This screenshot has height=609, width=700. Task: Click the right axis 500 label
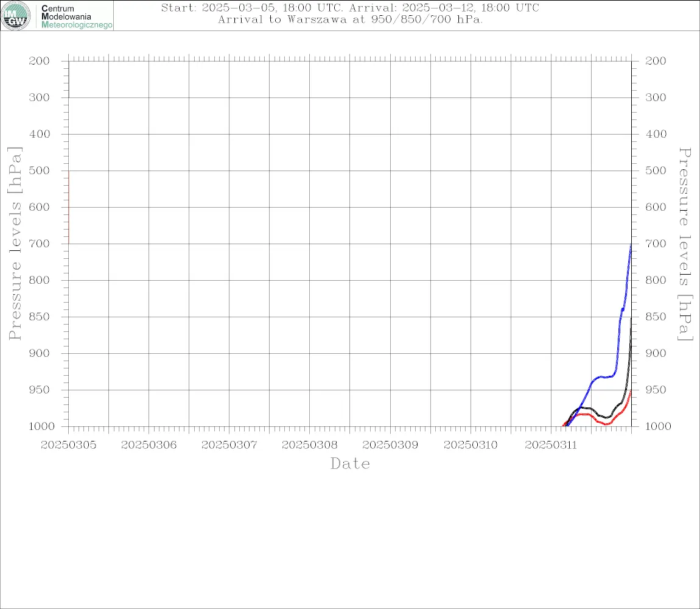[x=656, y=171]
